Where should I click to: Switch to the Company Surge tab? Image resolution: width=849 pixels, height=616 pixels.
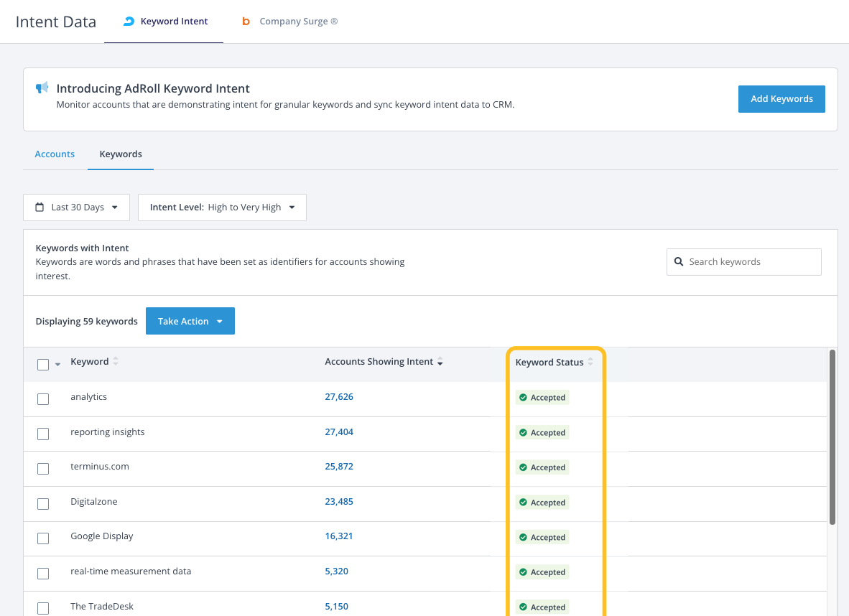pyautogui.click(x=290, y=22)
